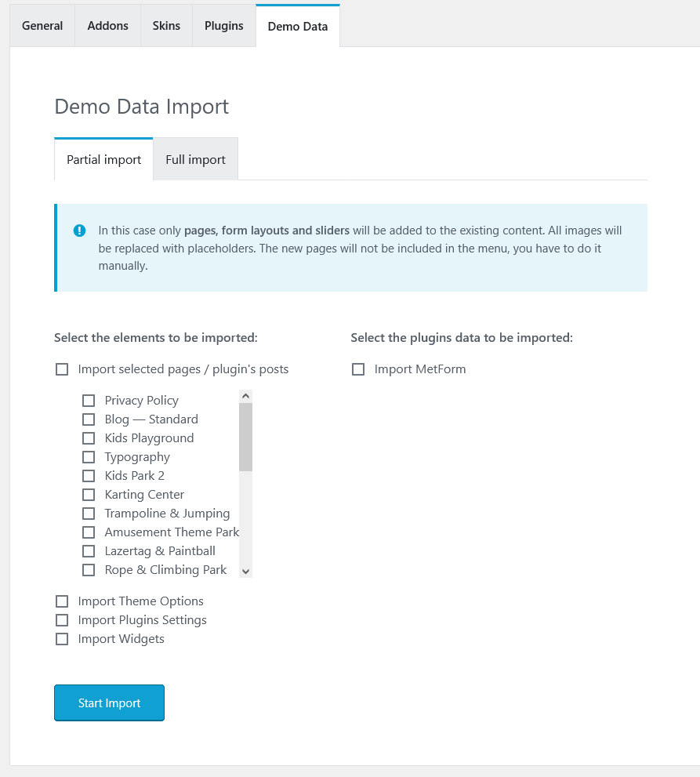The height and width of the screenshot is (777, 700).
Task: Tick Rope & Climbing Park checkbox
Action: pos(89,570)
